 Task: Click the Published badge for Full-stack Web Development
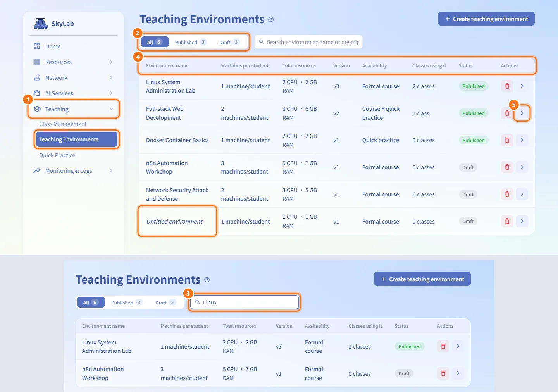pos(474,113)
